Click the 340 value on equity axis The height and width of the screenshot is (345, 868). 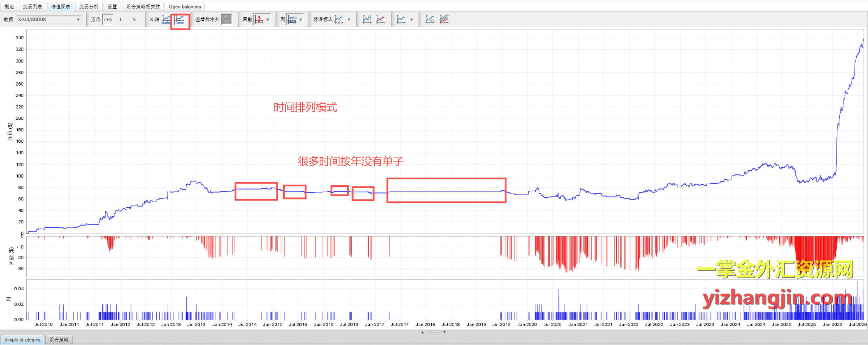[x=20, y=38]
